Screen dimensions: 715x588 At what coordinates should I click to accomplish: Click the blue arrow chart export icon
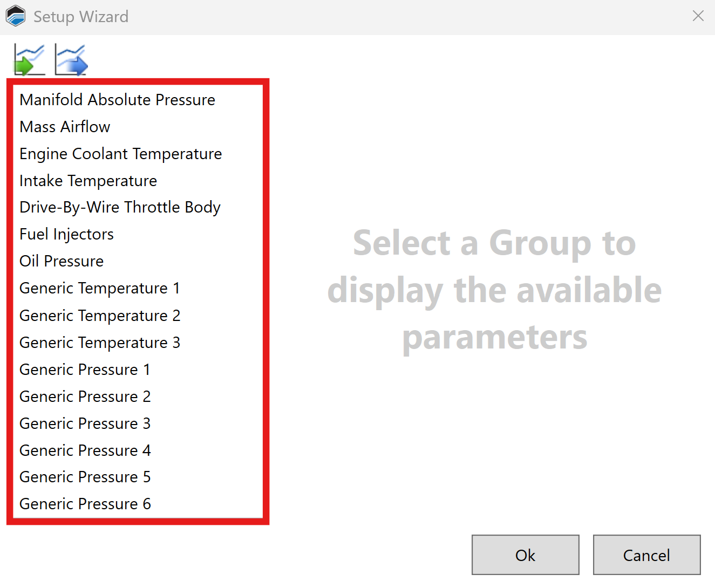click(71, 59)
